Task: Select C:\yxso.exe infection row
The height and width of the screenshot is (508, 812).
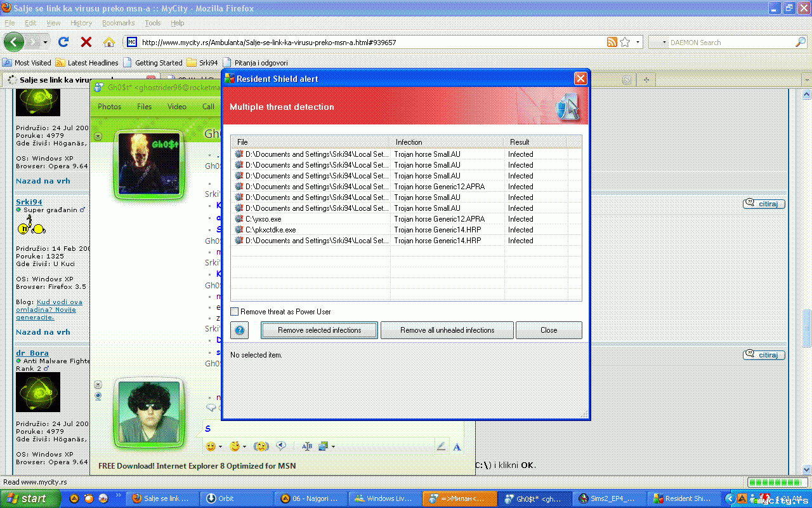Action: (x=406, y=219)
